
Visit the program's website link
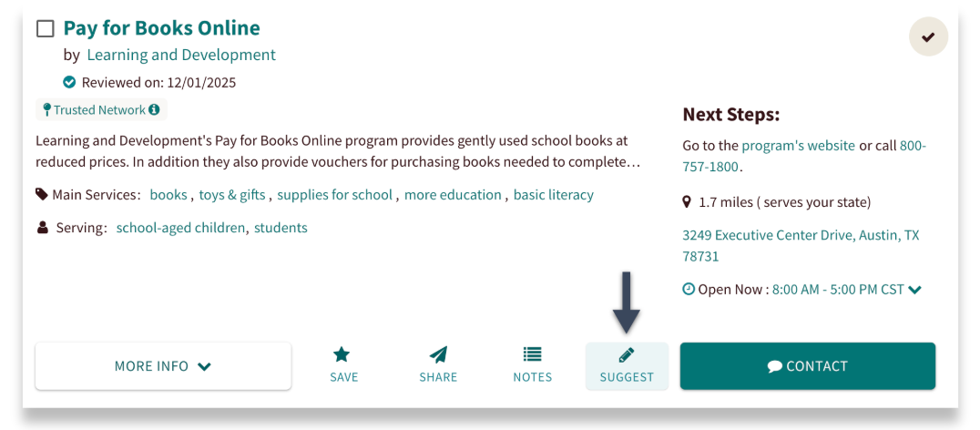(x=798, y=146)
